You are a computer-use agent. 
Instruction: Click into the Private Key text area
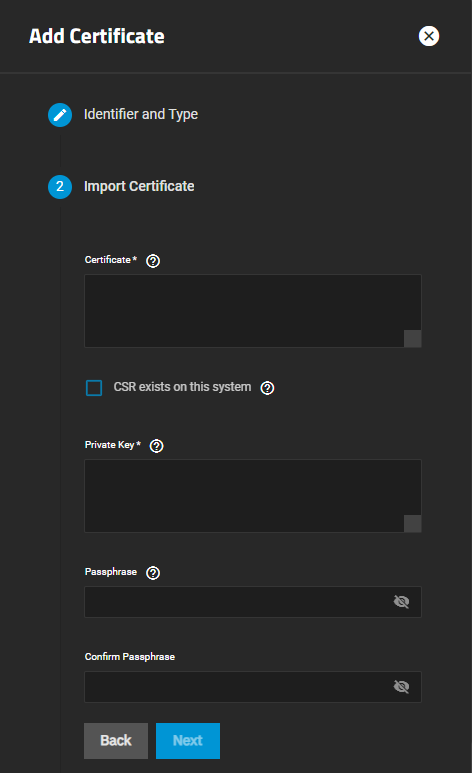(253, 496)
